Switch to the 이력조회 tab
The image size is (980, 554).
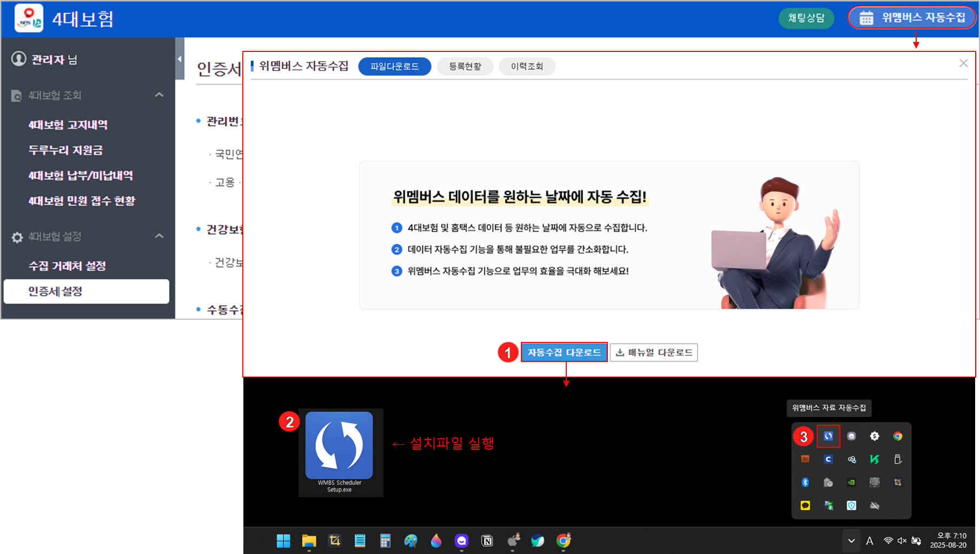click(x=527, y=67)
